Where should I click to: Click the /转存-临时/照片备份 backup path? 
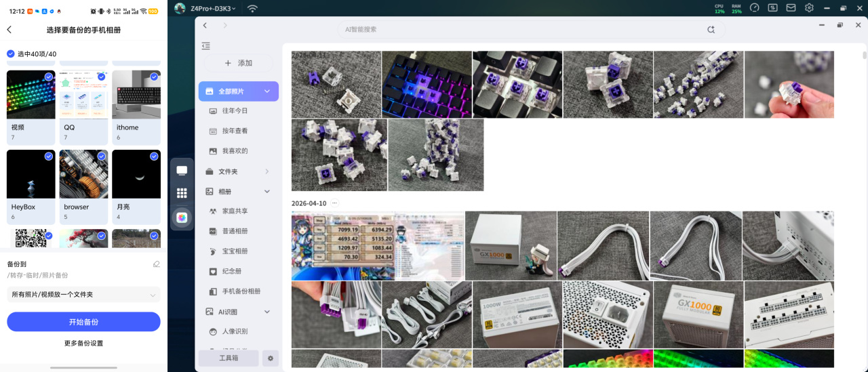point(37,275)
